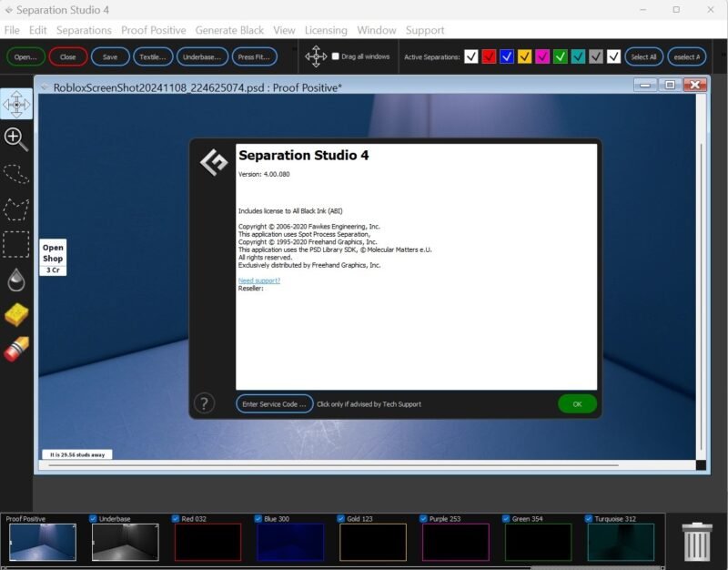728x570 pixels.
Task: Uncheck the Purple 253 channel checkbox
Action: point(423,518)
